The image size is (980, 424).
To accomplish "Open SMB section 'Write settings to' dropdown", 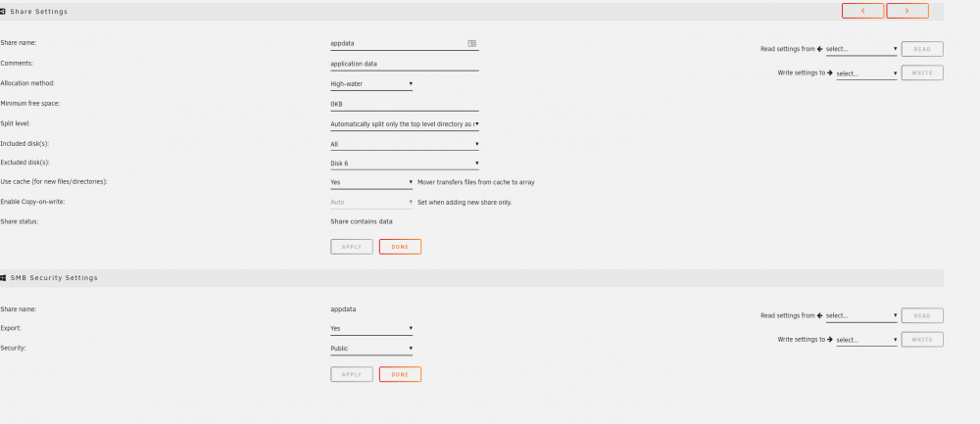I will (x=866, y=341).
